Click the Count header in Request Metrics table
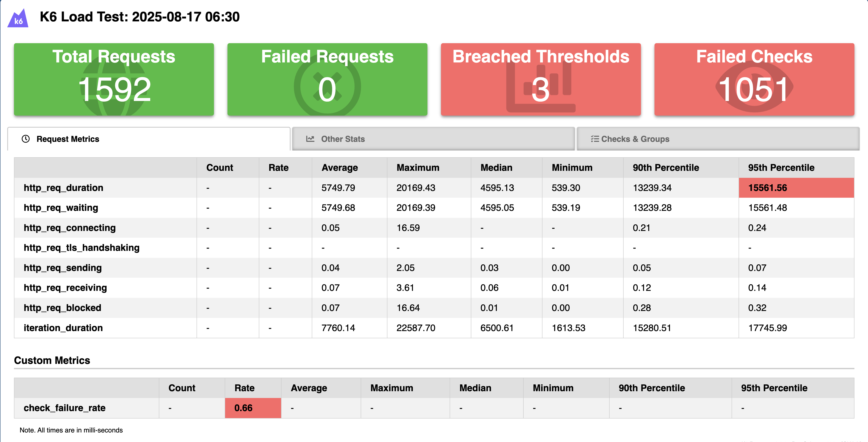868x442 pixels. [220, 168]
